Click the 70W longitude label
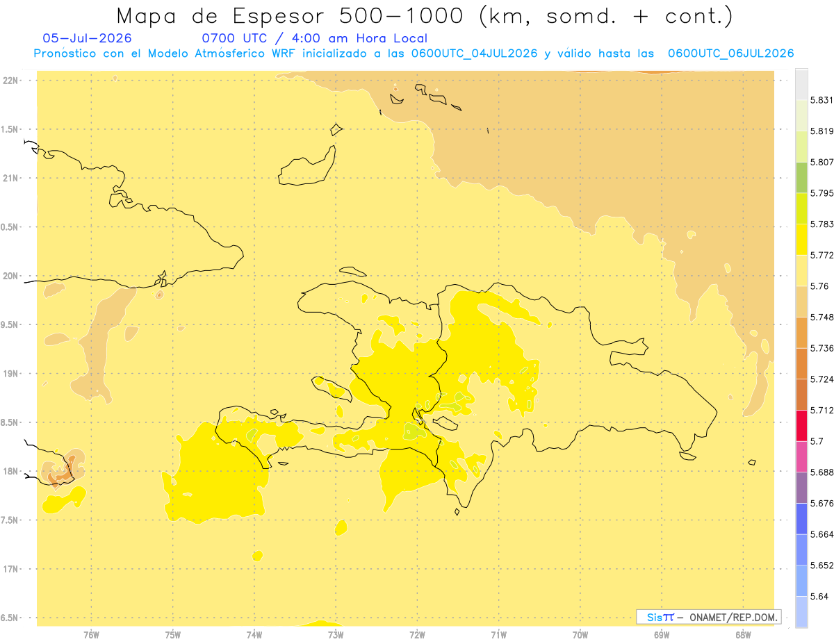 click(580, 634)
